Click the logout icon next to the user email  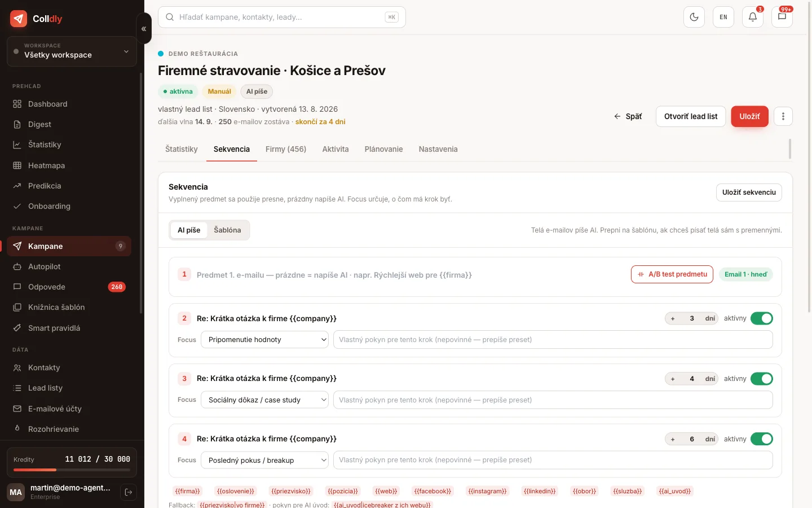coord(129,492)
